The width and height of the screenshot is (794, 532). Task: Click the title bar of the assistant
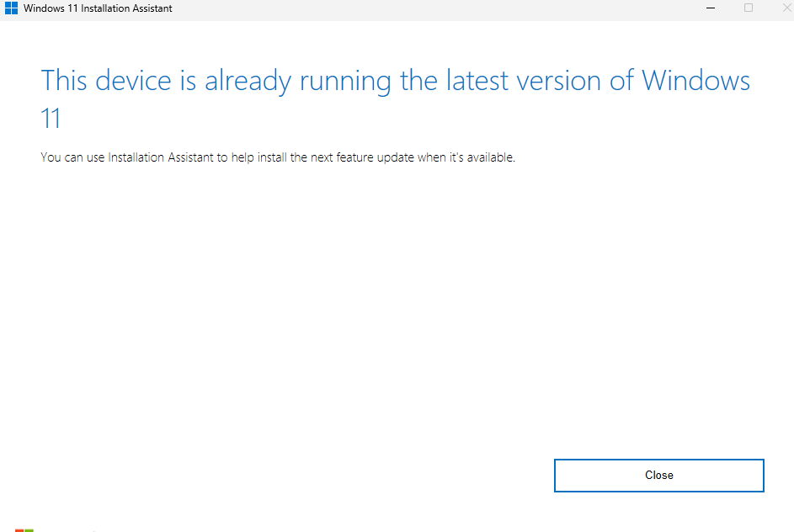tap(379, 8)
